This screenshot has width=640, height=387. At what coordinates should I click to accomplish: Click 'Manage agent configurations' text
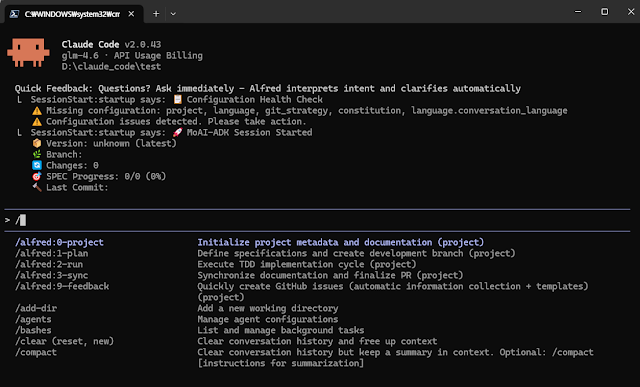(268, 319)
